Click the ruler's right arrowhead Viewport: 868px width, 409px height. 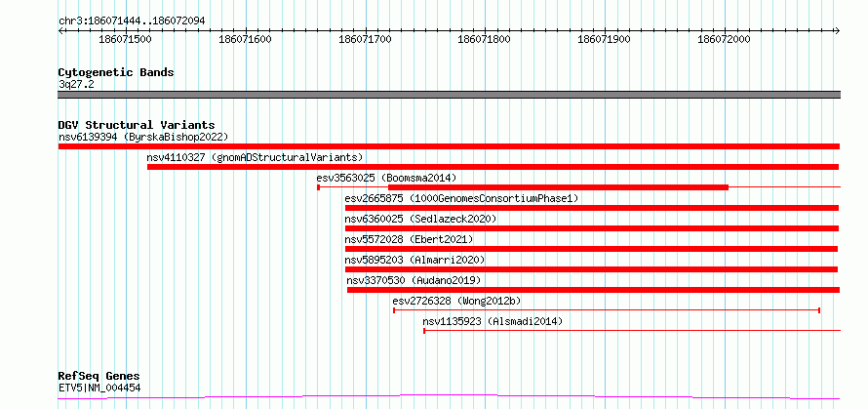point(837,30)
